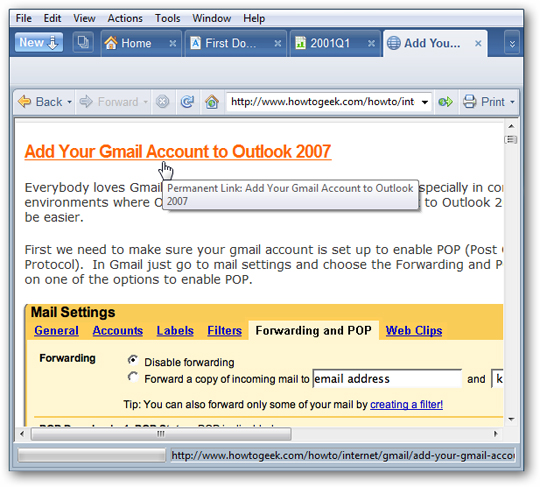
Task: Click the vertical scrollbar down arrow
Action: coord(511,419)
